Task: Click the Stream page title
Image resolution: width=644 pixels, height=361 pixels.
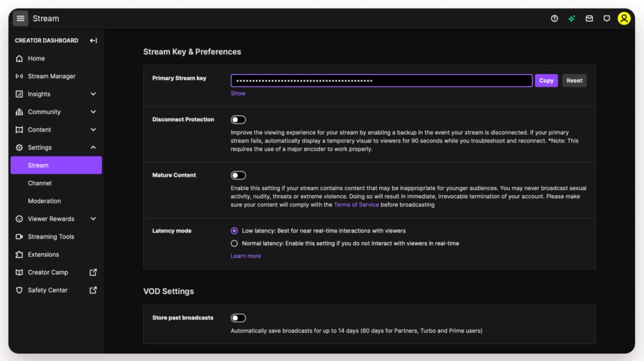Action: 46,19
